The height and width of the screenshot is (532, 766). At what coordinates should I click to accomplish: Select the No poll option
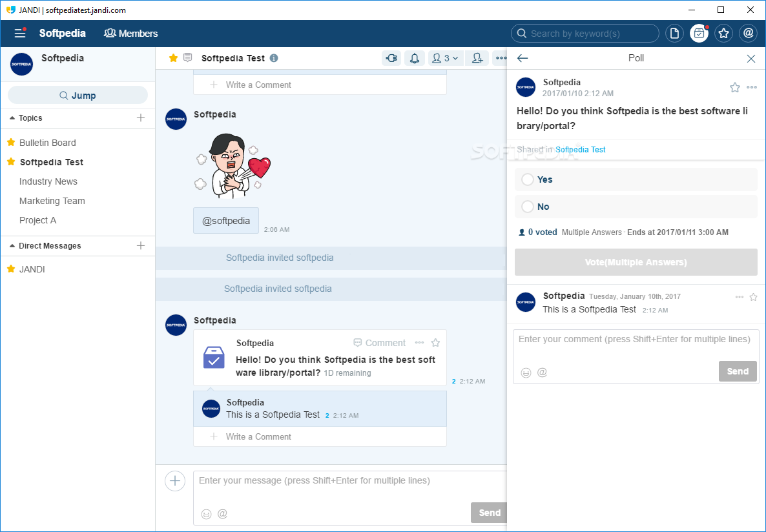[636, 207]
